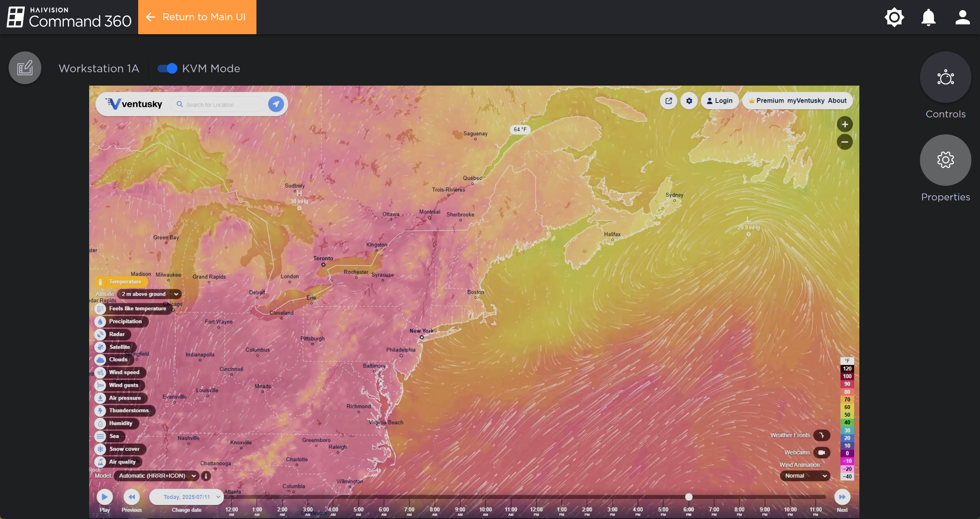Screen dimensions: 980x519
Task: Open the Wind Animation Normal dropdown
Action: [805, 476]
